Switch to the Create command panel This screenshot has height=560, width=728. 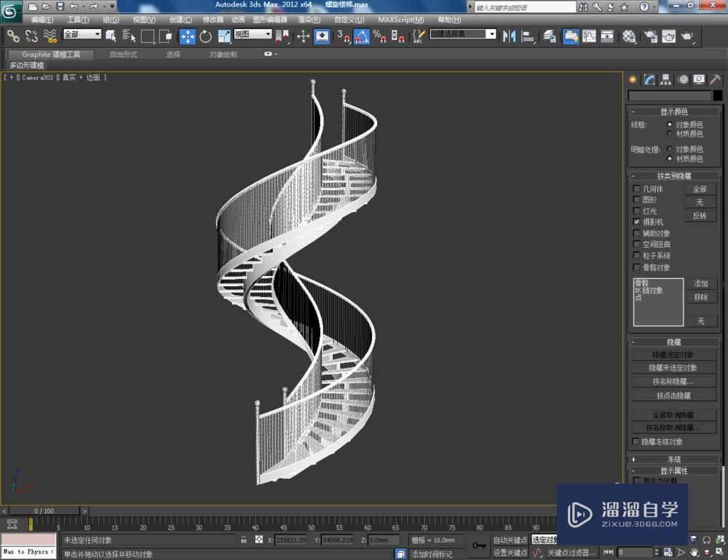click(x=633, y=79)
